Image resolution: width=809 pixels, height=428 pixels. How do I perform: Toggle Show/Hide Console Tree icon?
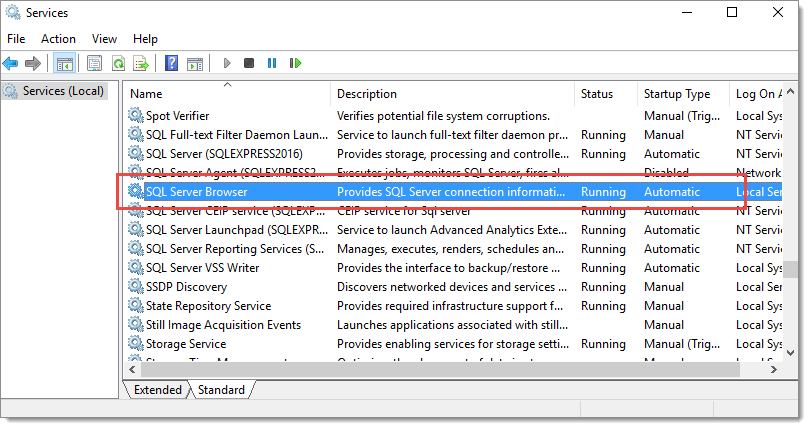(x=64, y=63)
